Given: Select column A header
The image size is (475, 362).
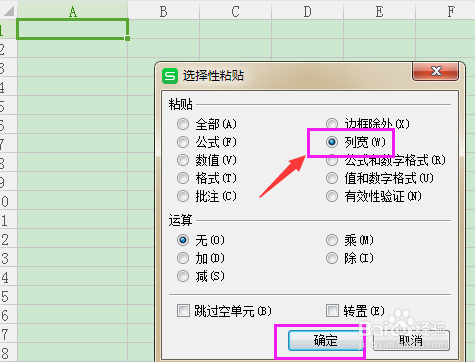Looking at the screenshot, I should click(x=73, y=11).
